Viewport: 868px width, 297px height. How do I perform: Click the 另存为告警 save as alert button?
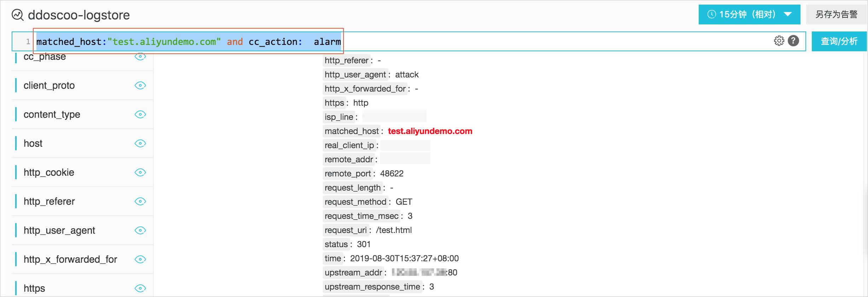pyautogui.click(x=836, y=14)
